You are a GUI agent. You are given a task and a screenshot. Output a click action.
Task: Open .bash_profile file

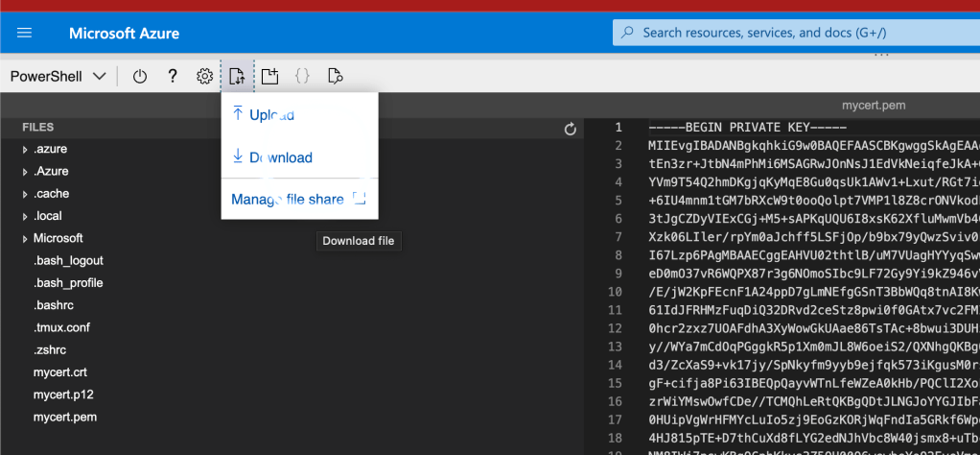point(68,283)
